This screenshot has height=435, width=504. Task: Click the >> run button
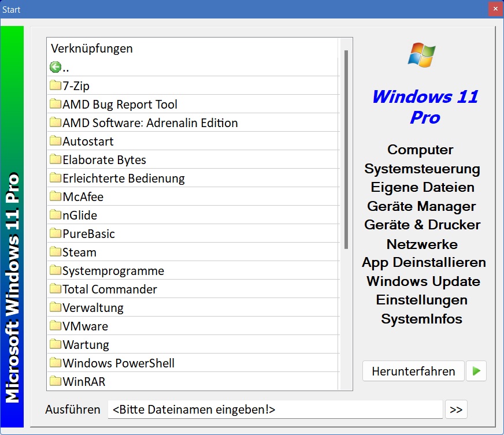point(456,410)
